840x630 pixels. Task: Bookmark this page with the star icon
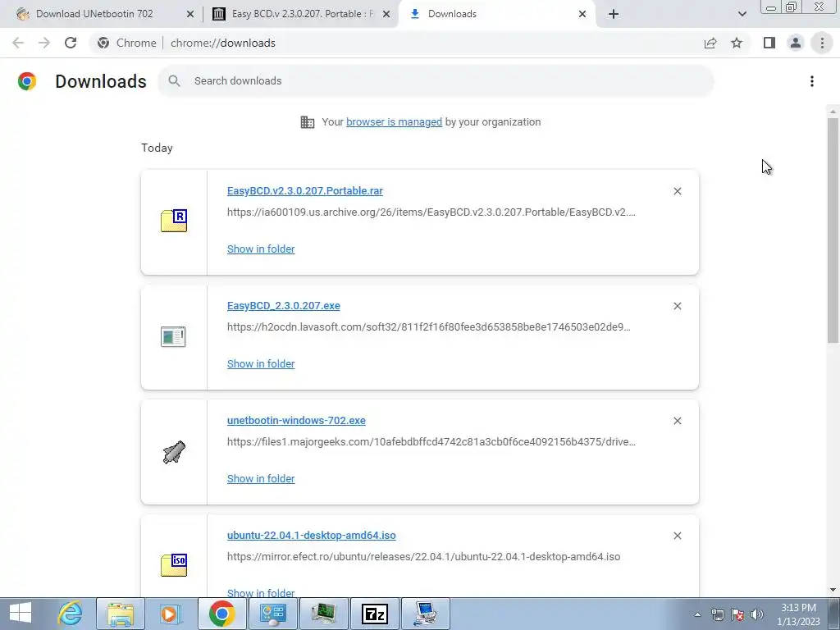click(x=737, y=43)
